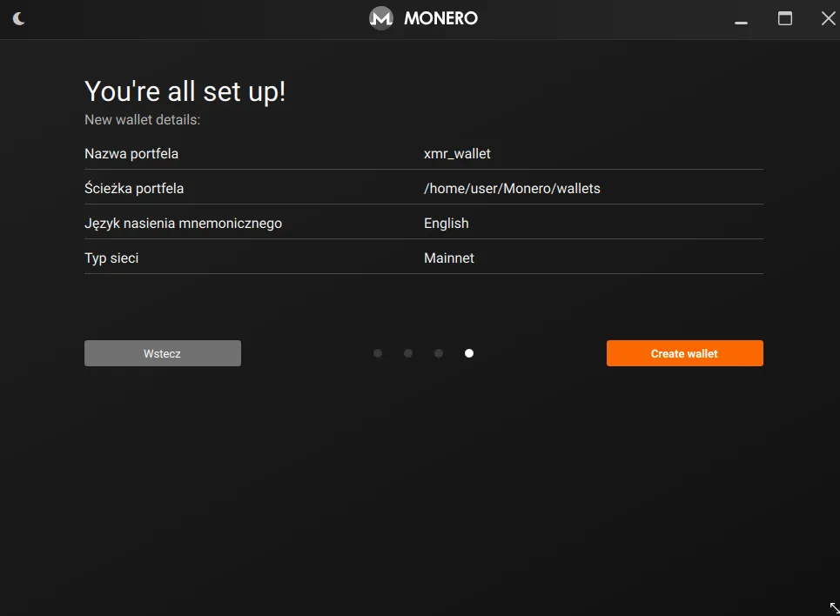This screenshot has height=616, width=840.
Task: Toggle dark mode with the moon icon
Action: click(19, 19)
